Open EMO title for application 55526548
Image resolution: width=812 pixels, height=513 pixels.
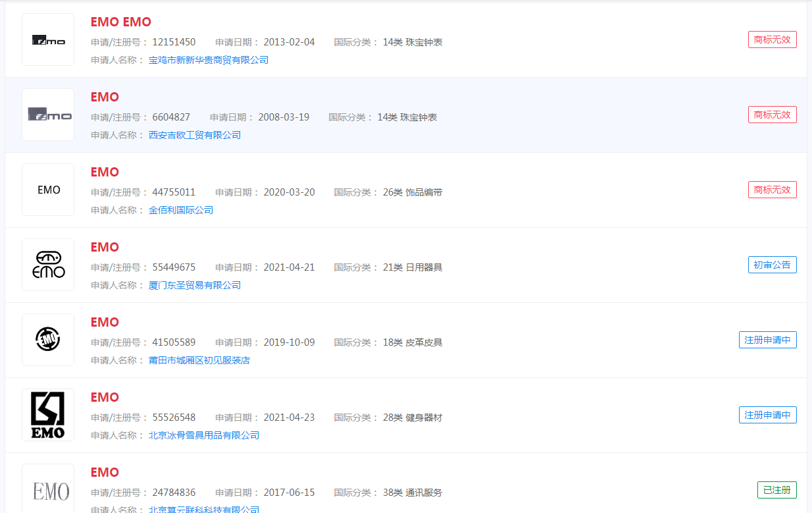[x=105, y=398]
